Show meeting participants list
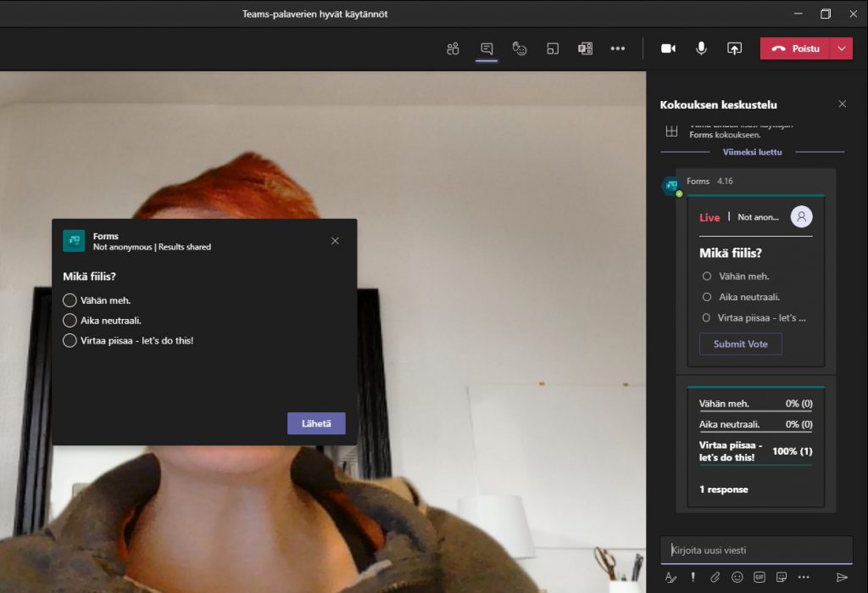The image size is (868, 593). [453, 48]
